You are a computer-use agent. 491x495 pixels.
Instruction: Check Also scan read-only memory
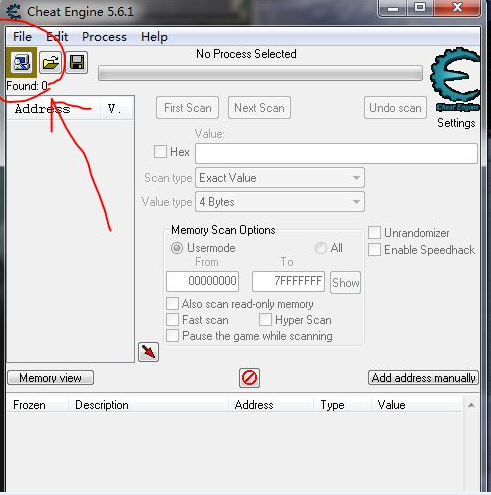172,304
